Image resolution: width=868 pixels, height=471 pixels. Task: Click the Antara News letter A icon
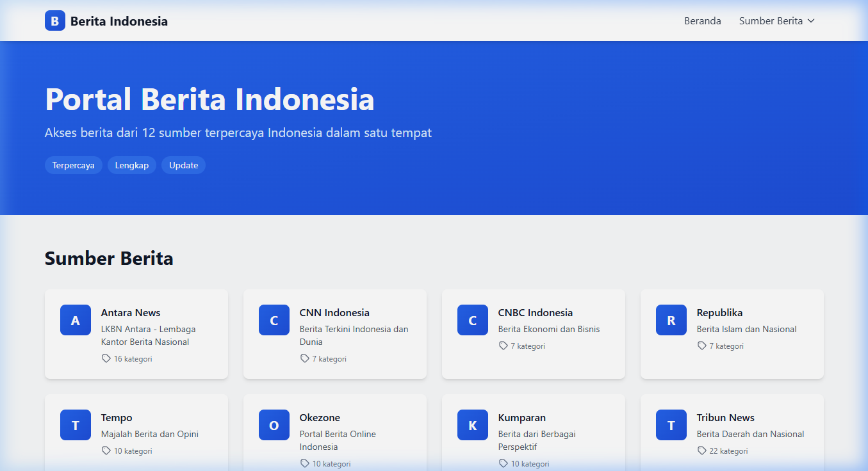point(76,320)
